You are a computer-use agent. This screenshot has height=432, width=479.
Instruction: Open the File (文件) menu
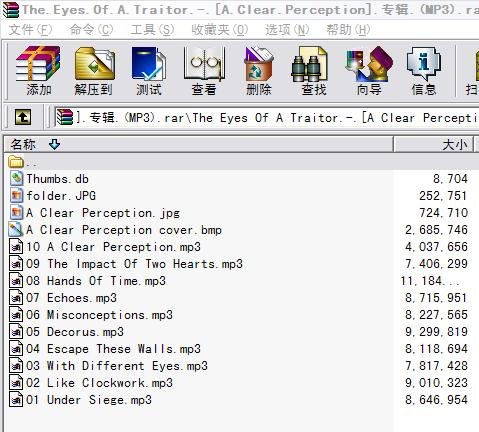tap(30, 30)
